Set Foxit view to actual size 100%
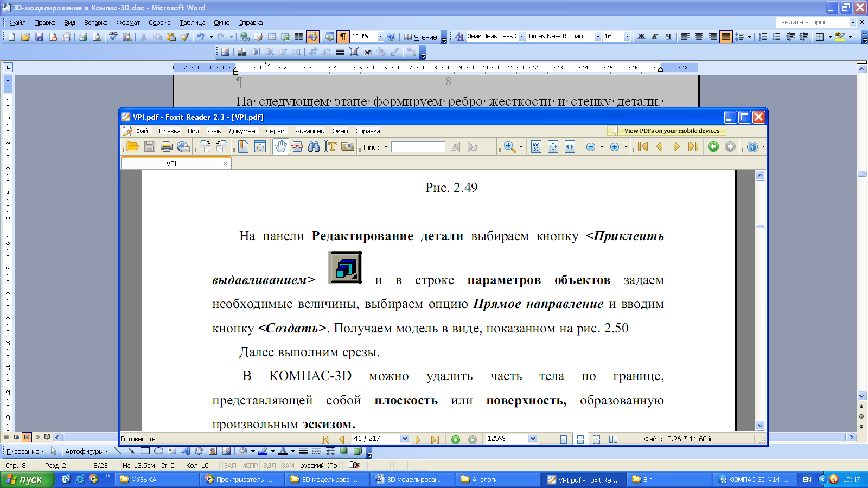 click(536, 147)
